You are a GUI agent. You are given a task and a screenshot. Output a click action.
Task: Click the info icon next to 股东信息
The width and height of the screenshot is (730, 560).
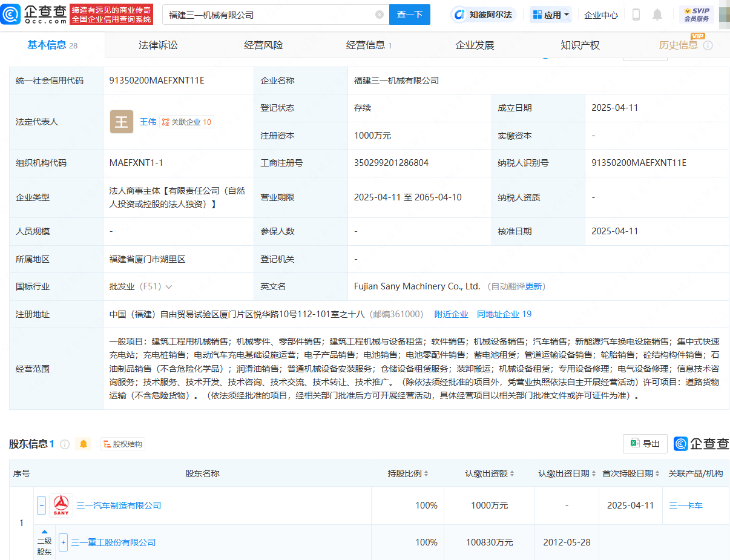point(65,444)
